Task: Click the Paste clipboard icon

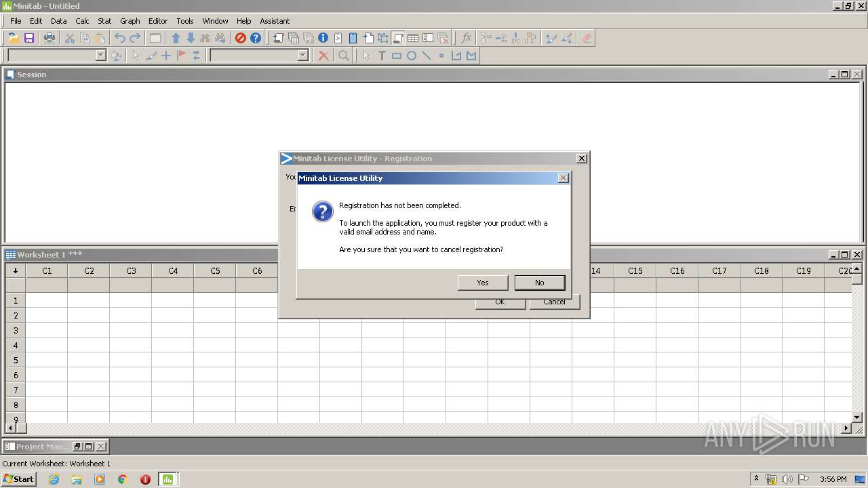Action: coord(100,38)
